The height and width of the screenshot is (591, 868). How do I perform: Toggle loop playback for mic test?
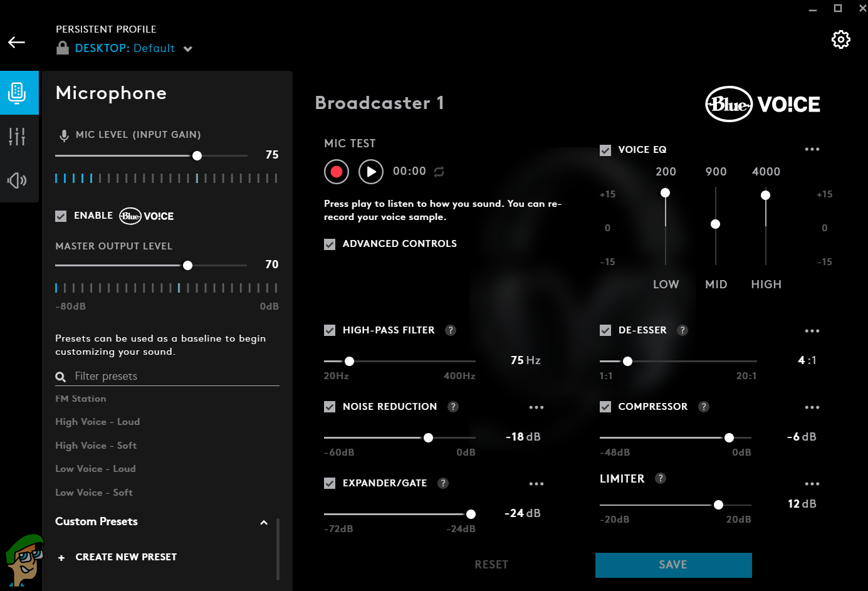tap(439, 172)
